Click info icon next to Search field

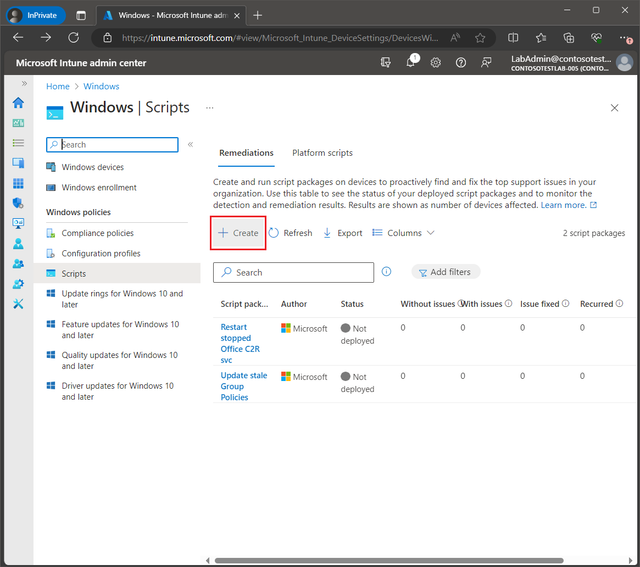[386, 272]
